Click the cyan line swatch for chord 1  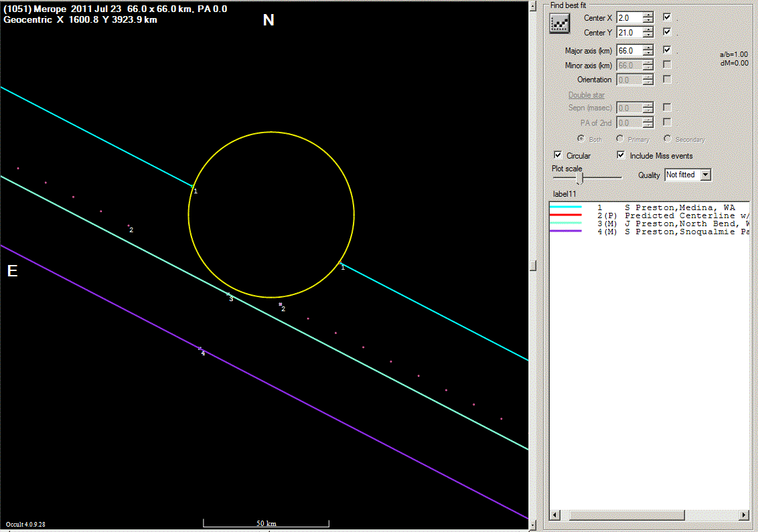coord(566,207)
